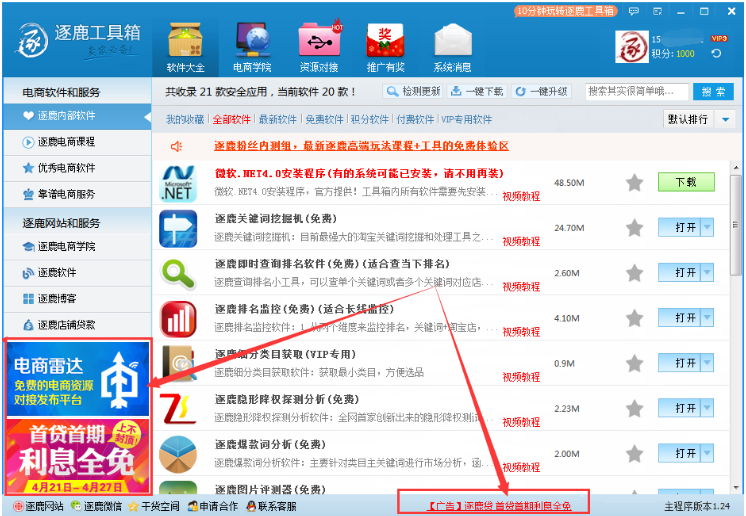This screenshot has height=516, width=746.
Task: Favorite 逐鹿隐形降权探测分析 with its star
Action: point(634,409)
